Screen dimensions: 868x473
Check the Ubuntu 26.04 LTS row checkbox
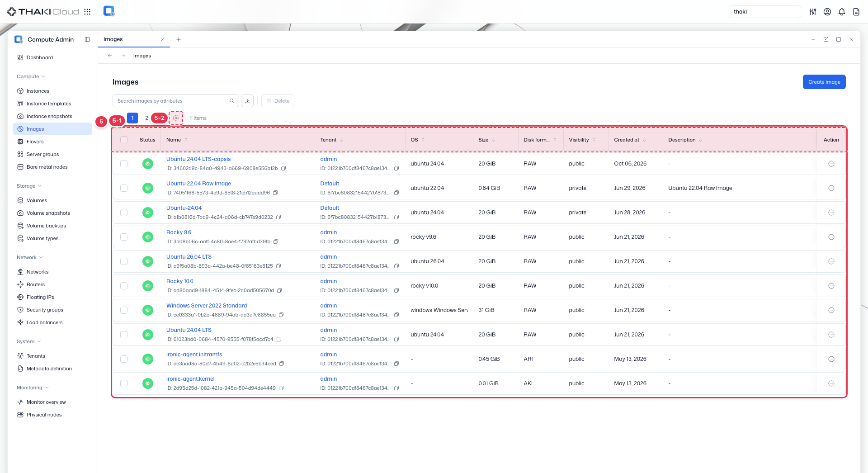(x=124, y=261)
